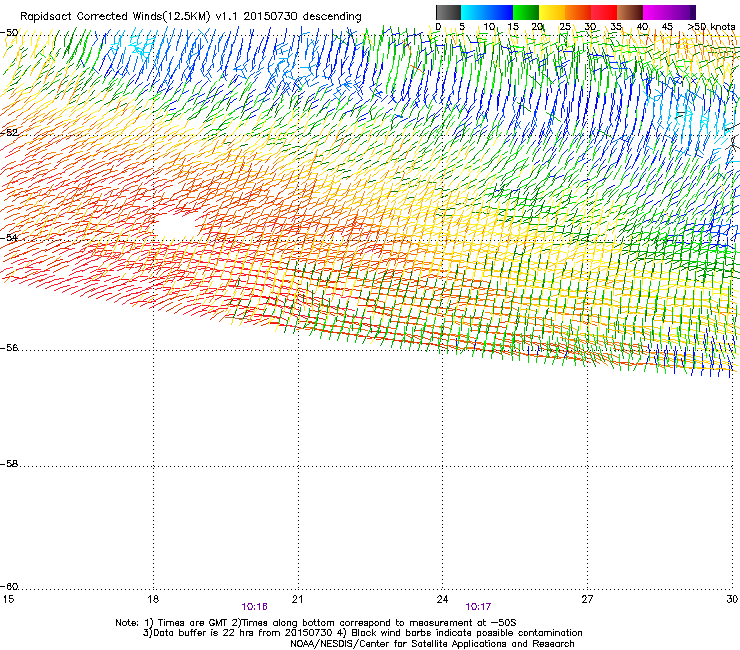The width and height of the screenshot is (740, 650).
Task: Click the "-52" latitude axis label
Action: [x=10, y=133]
